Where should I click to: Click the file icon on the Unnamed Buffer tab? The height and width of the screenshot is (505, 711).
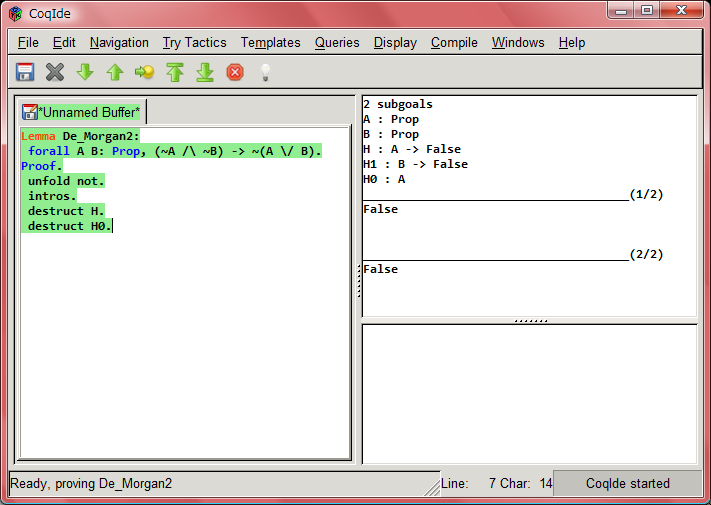pyautogui.click(x=29, y=112)
